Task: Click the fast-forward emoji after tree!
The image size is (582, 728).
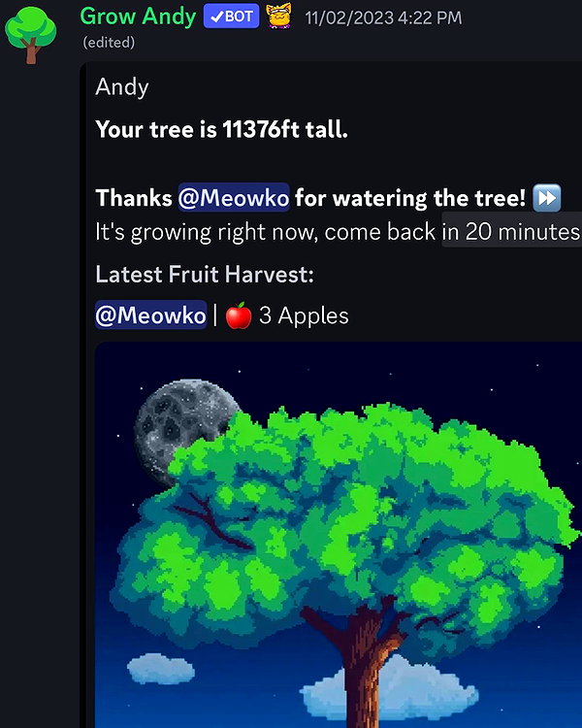Action: pyautogui.click(x=547, y=198)
